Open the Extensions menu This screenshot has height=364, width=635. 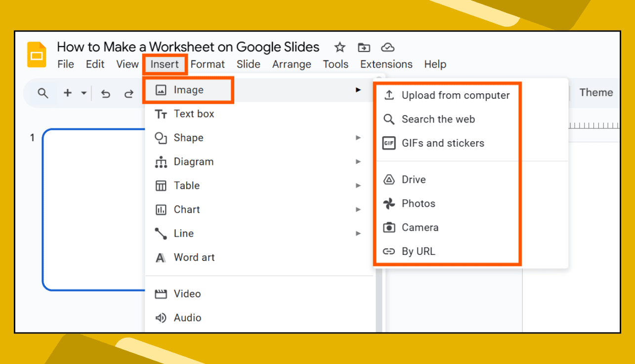(x=386, y=64)
